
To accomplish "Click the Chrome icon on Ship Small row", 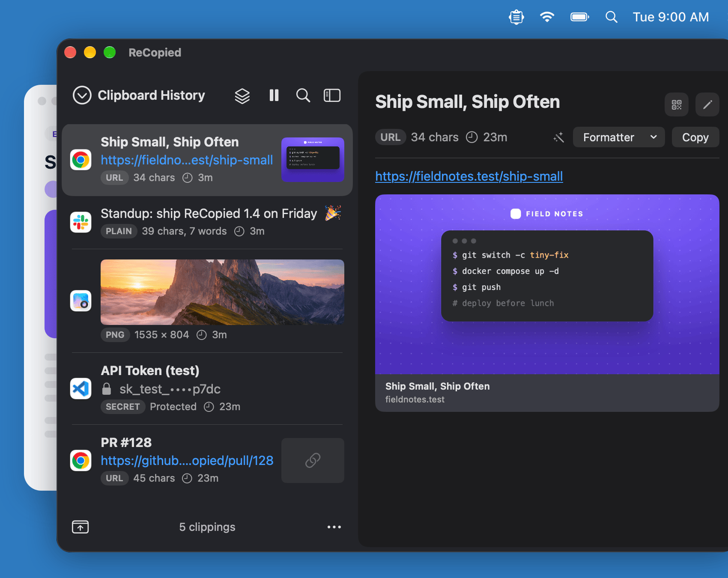I will click(x=81, y=160).
